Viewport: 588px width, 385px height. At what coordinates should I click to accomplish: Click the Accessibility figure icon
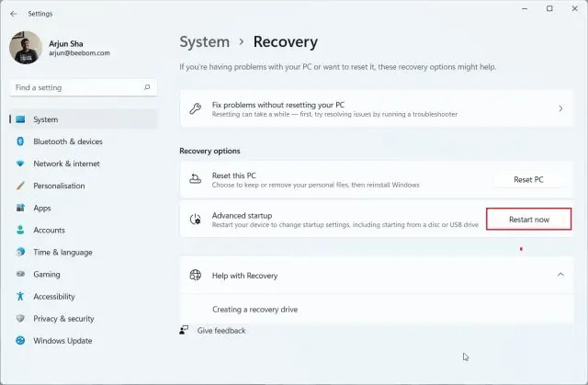click(20, 296)
